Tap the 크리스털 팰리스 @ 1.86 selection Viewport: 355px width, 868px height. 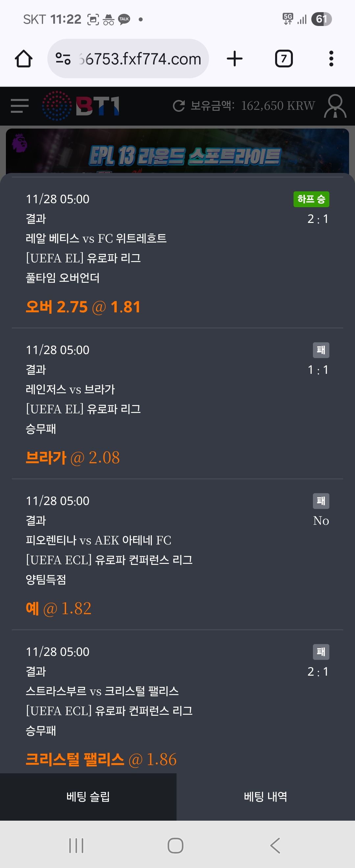[101, 759]
